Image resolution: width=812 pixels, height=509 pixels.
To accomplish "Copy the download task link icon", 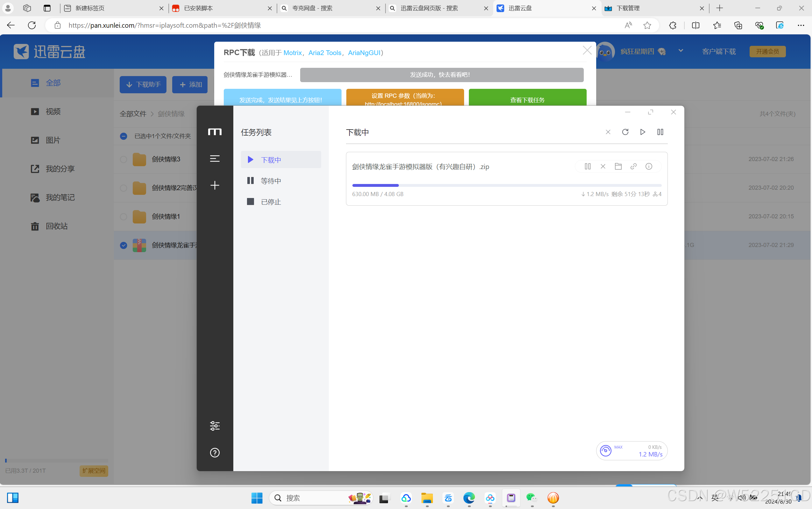I will [633, 166].
